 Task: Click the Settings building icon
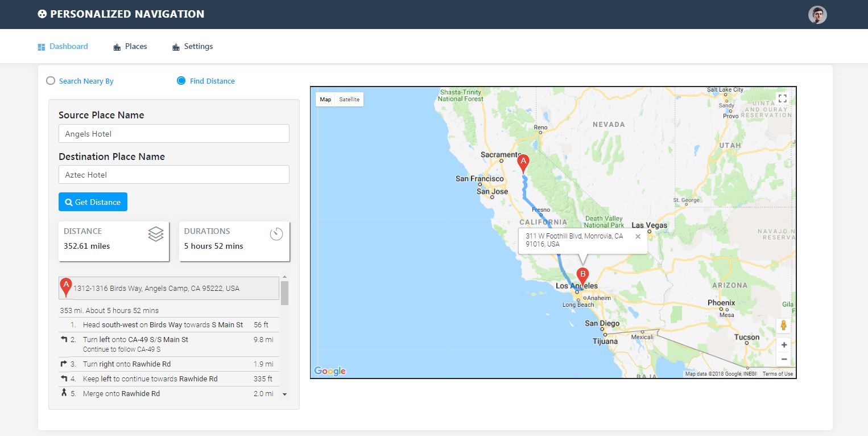176,47
